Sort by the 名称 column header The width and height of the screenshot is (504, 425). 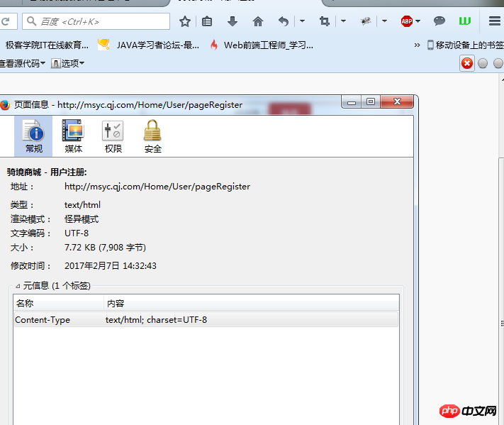[59, 304]
